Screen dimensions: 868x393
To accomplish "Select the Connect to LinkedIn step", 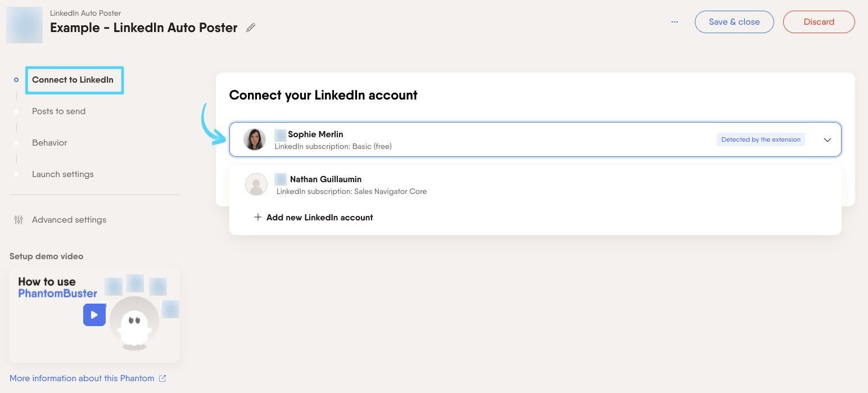I will pyautogui.click(x=73, y=80).
